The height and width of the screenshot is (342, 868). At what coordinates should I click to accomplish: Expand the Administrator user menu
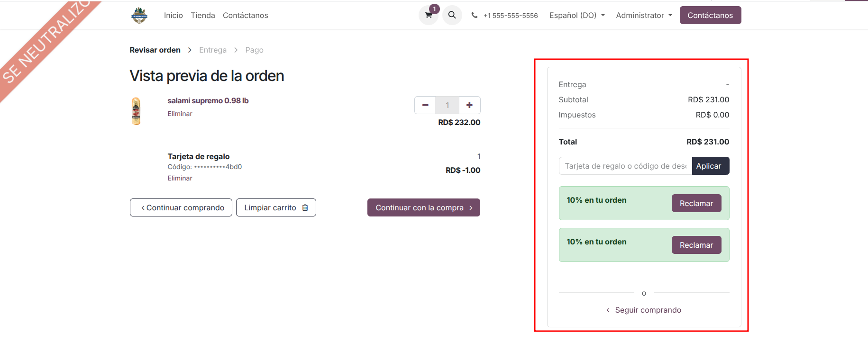[x=643, y=15]
